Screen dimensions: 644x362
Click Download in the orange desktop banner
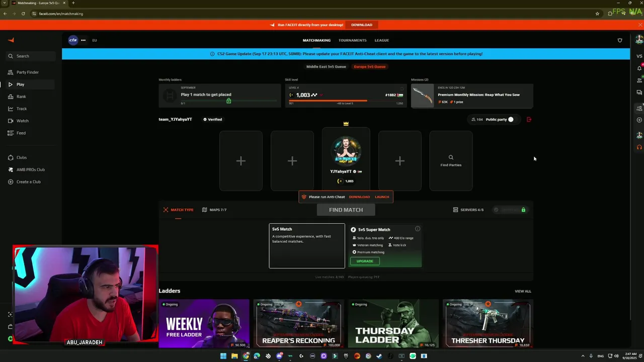tap(362, 25)
